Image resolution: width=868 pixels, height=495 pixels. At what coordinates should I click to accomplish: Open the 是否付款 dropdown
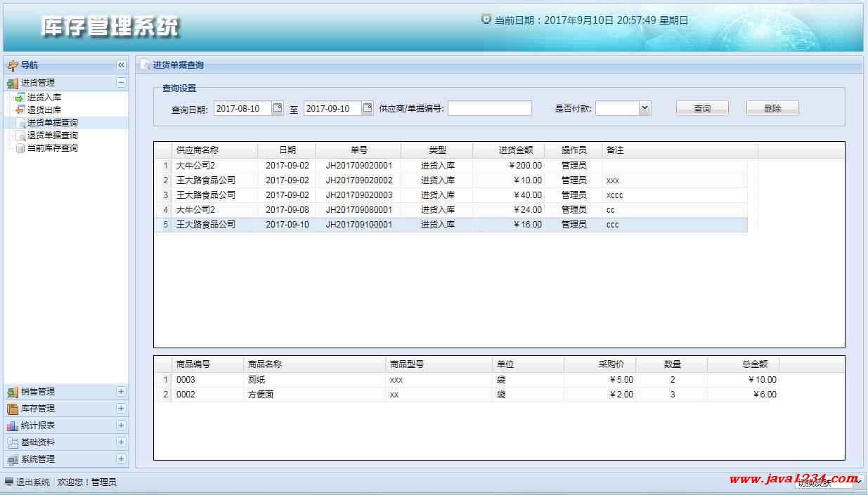coord(644,108)
